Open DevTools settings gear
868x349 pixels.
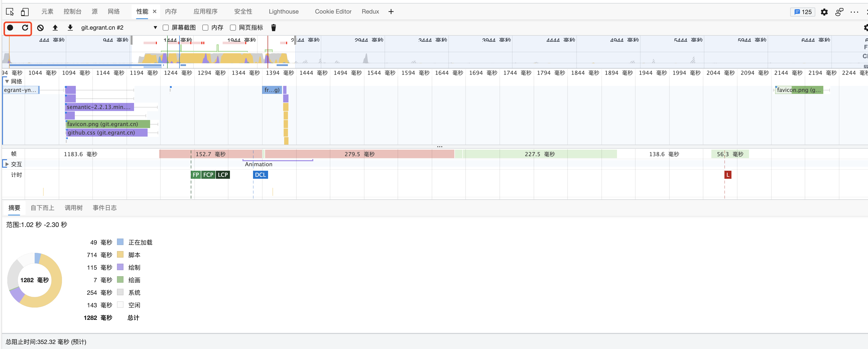(824, 12)
